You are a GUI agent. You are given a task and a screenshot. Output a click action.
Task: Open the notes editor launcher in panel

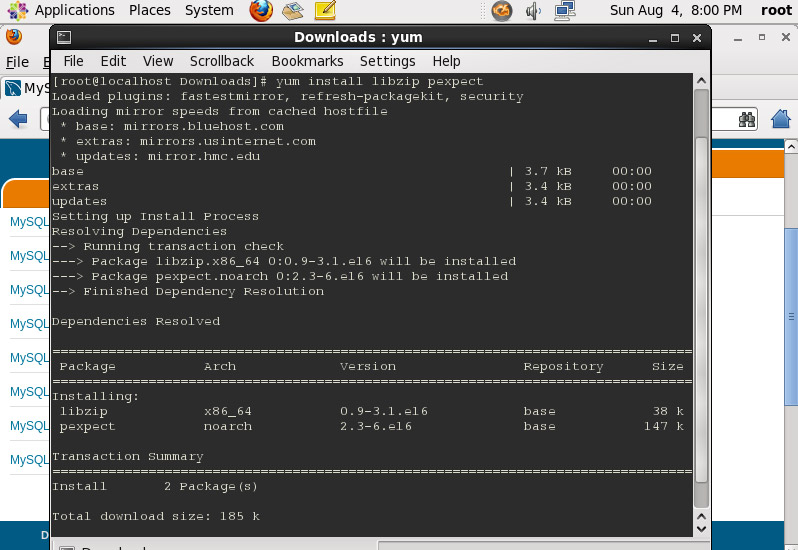[x=325, y=10]
